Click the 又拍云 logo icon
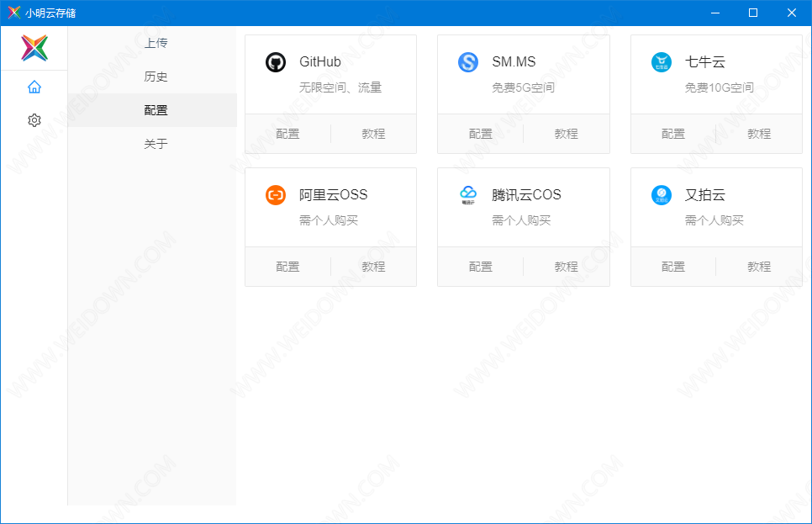Image resolution: width=812 pixels, height=524 pixels. coord(662,195)
